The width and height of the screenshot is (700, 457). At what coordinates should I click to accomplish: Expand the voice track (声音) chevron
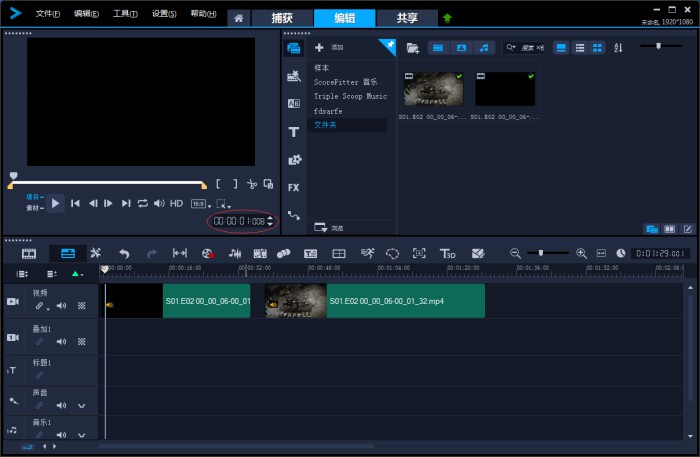pyautogui.click(x=82, y=406)
